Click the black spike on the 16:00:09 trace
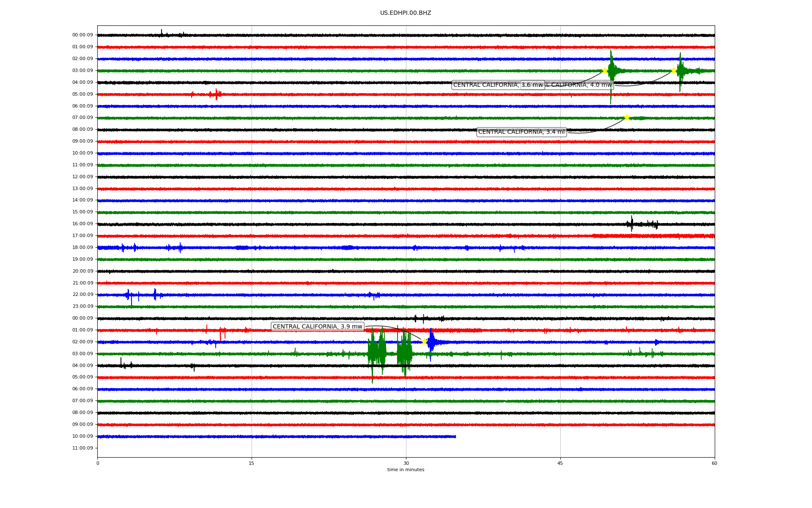Screen dimensions: 812x508 (632, 223)
